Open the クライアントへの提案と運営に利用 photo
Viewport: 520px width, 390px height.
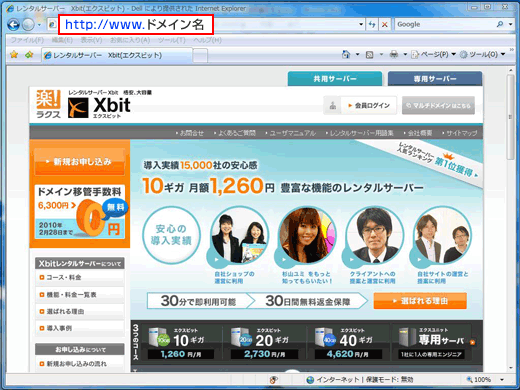374,235
